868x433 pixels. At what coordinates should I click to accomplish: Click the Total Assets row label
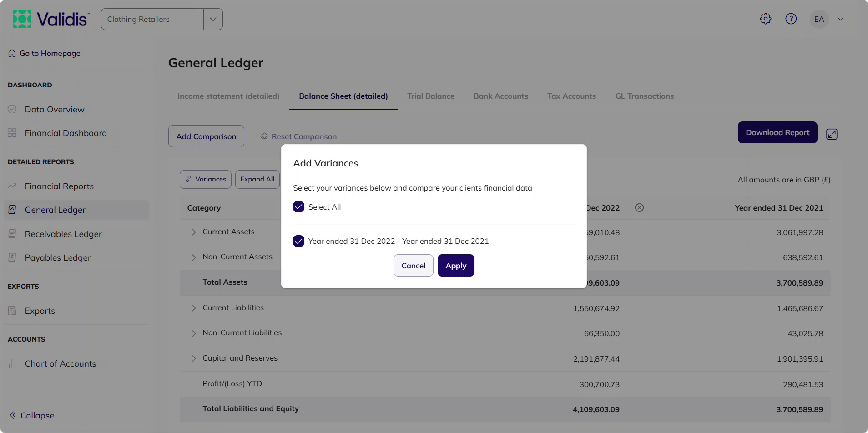click(x=225, y=282)
